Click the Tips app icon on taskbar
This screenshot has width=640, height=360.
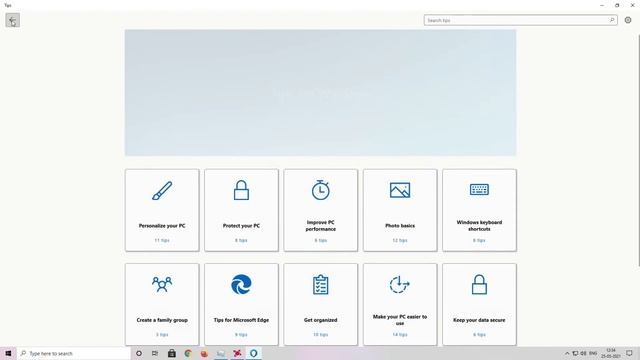pos(253,353)
